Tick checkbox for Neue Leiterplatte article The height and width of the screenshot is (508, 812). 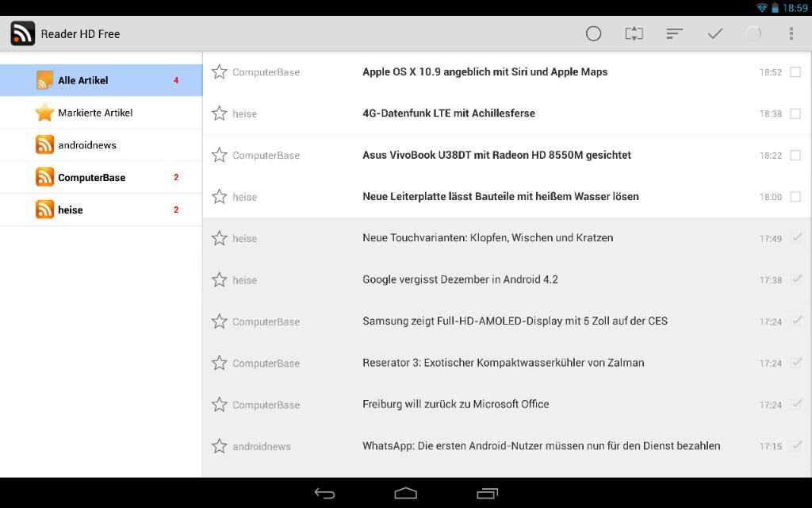tap(795, 197)
